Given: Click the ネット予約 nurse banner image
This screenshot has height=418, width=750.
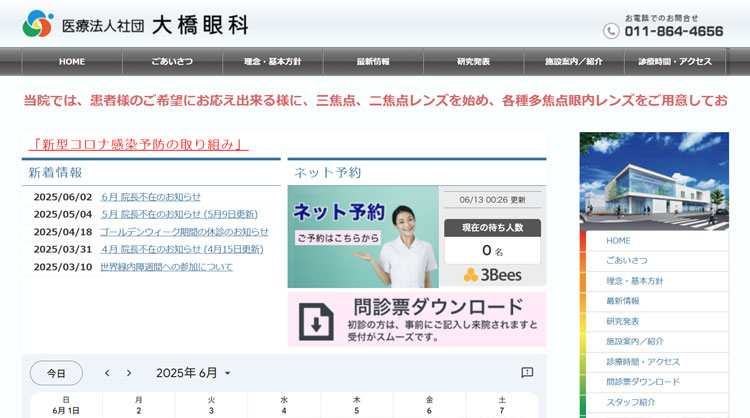Looking at the screenshot, I should (x=363, y=237).
